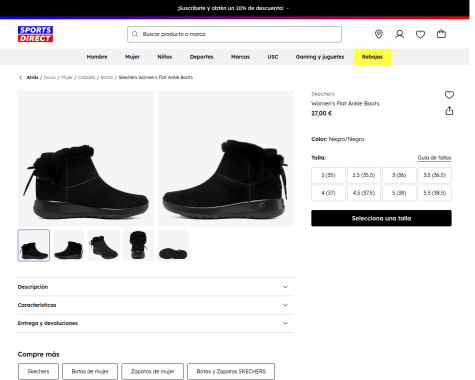Select first thumbnail, boot facing right
The width and height of the screenshot is (475, 380).
pyautogui.click(x=34, y=245)
